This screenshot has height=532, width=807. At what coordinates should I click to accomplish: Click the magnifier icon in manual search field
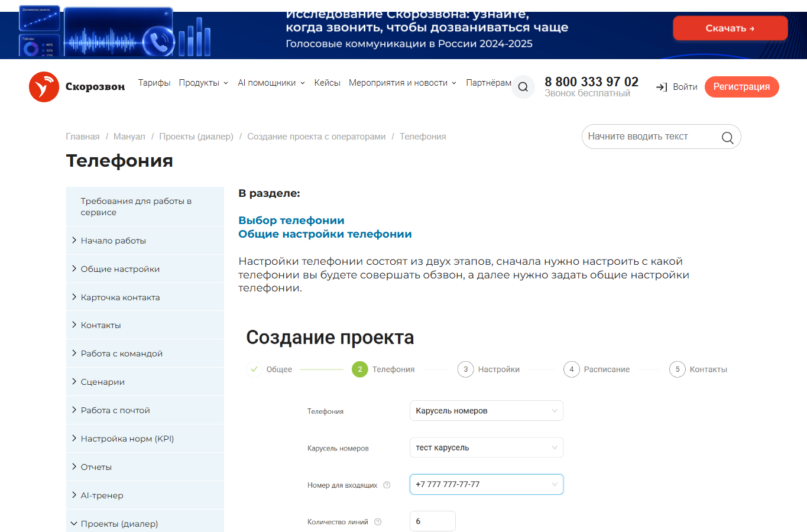[727, 138]
